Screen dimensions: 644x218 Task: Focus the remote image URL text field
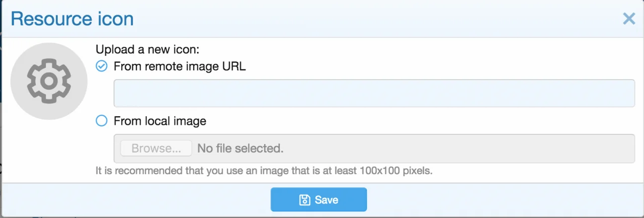coord(374,93)
